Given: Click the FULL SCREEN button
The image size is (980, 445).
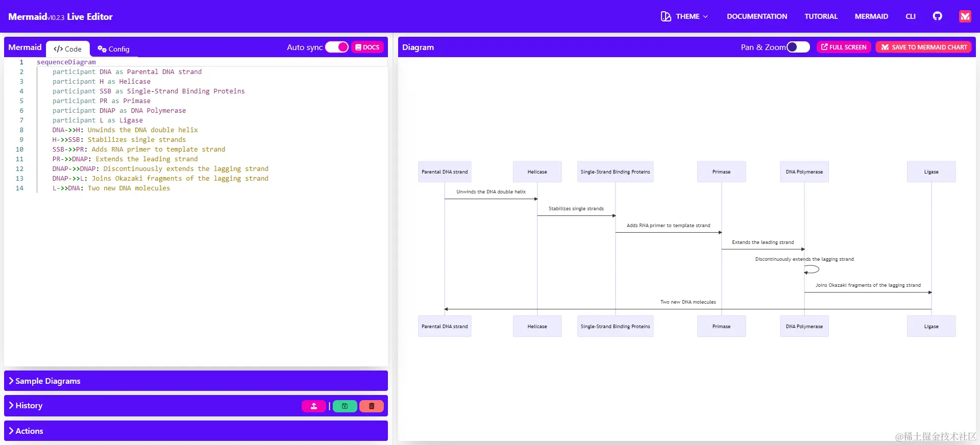Looking at the screenshot, I should [x=844, y=47].
